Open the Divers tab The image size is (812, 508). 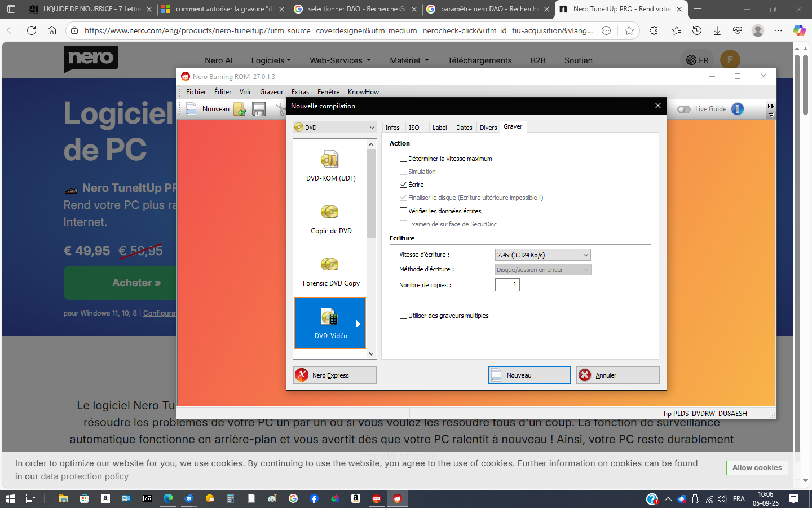tap(488, 128)
